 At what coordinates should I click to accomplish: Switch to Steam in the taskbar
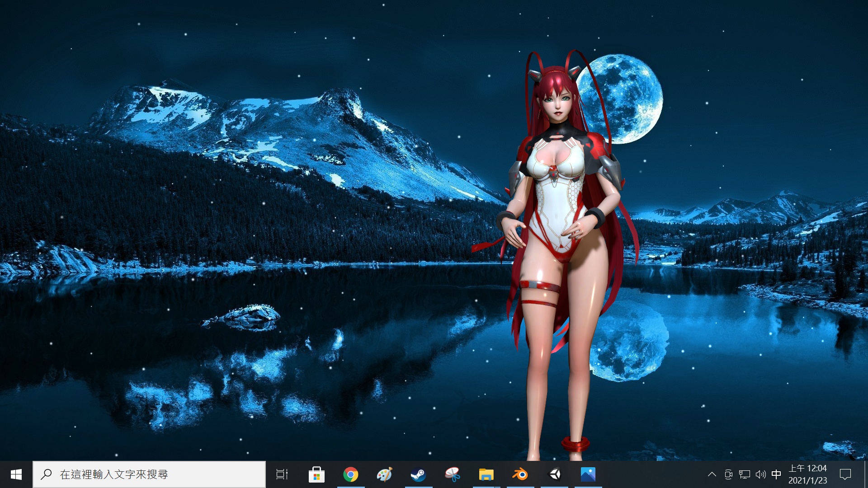pyautogui.click(x=418, y=474)
